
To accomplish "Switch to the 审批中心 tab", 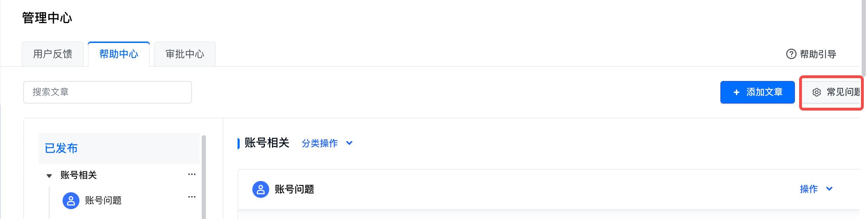I will pyautogui.click(x=185, y=54).
